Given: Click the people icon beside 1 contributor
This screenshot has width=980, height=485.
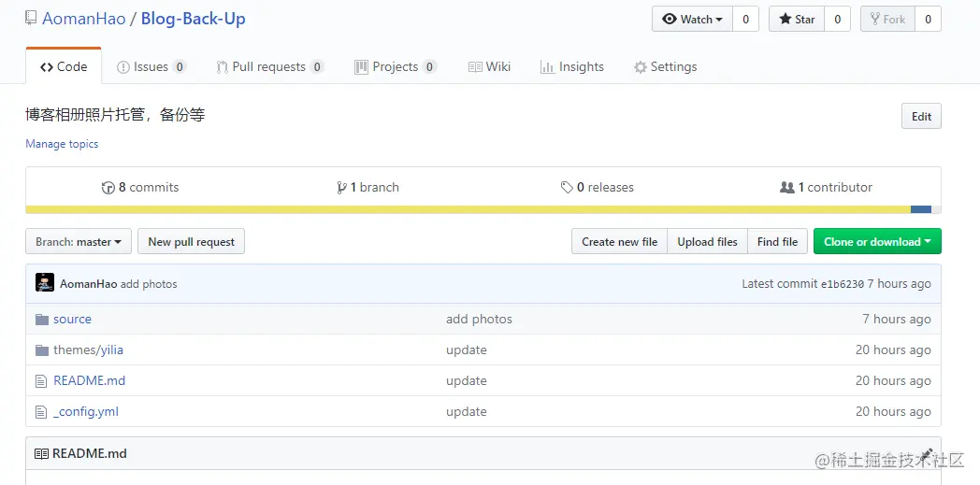Looking at the screenshot, I should pyautogui.click(x=786, y=187).
